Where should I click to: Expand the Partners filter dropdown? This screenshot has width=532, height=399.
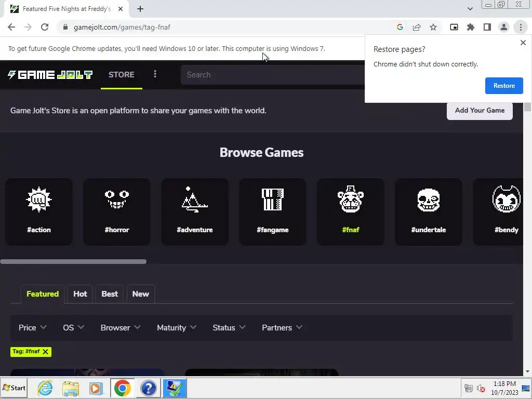pos(282,328)
